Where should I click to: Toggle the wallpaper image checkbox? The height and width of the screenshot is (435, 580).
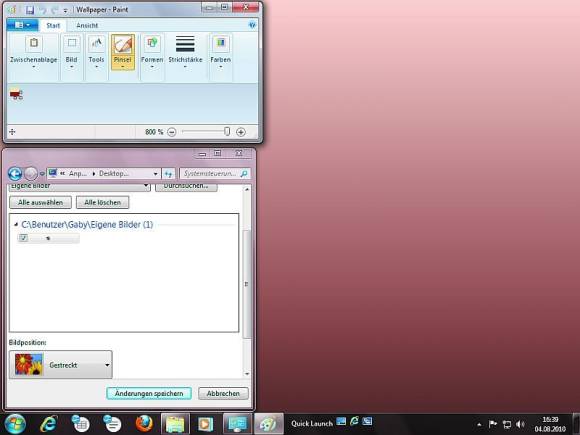(x=24, y=238)
